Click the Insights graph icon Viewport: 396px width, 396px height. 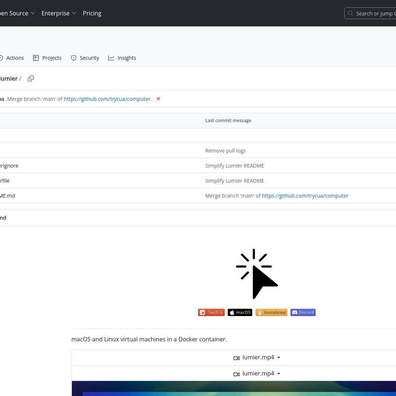coord(111,58)
